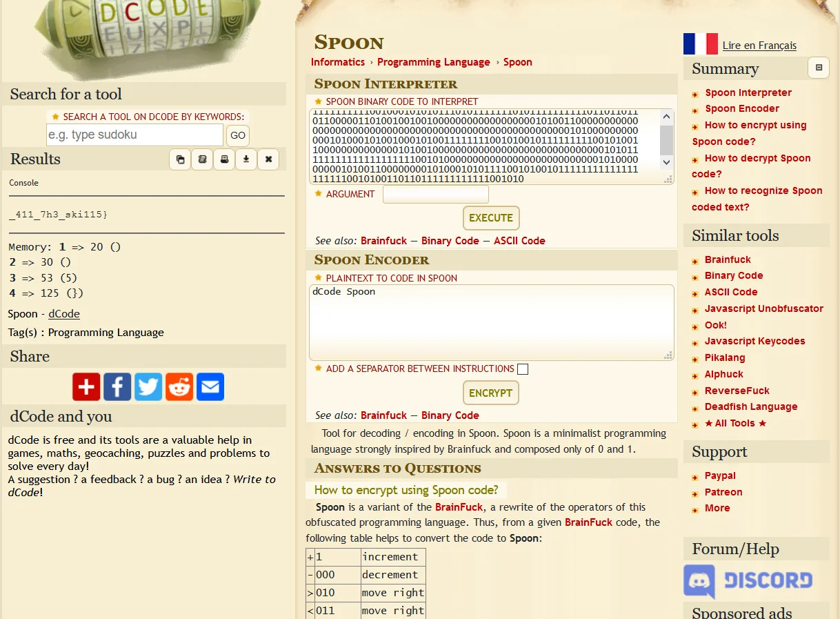Screen dimensions: 840x619
Task: Open Alphuck similar tool
Action: click(724, 374)
